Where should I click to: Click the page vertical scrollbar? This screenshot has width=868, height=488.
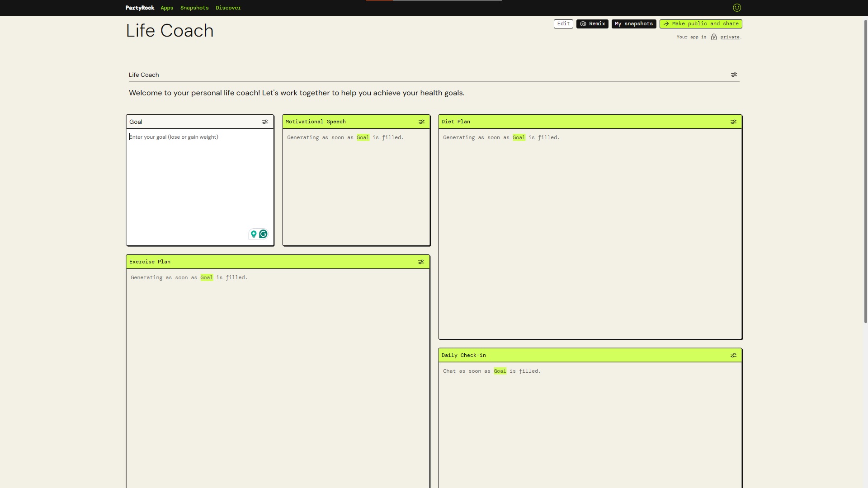(865, 172)
